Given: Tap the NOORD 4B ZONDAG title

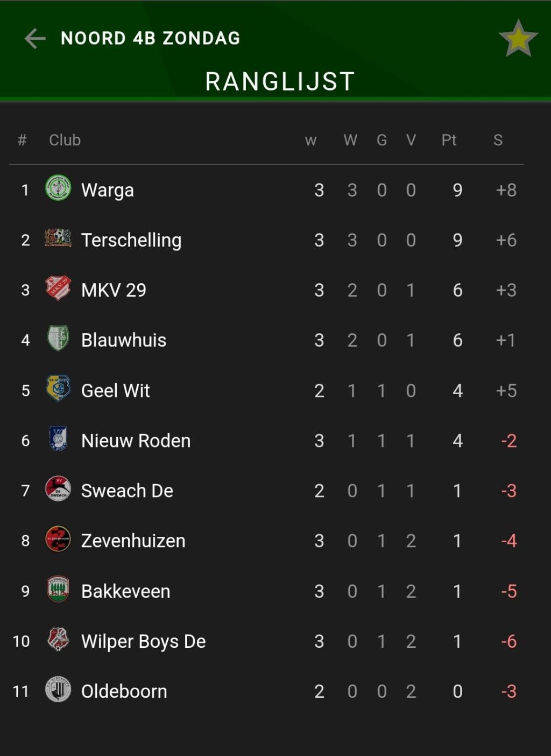Looking at the screenshot, I should (x=151, y=39).
